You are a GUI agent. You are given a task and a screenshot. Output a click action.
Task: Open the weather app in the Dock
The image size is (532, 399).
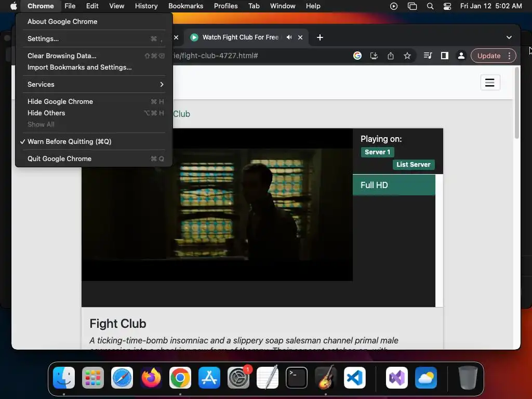pyautogui.click(x=426, y=378)
